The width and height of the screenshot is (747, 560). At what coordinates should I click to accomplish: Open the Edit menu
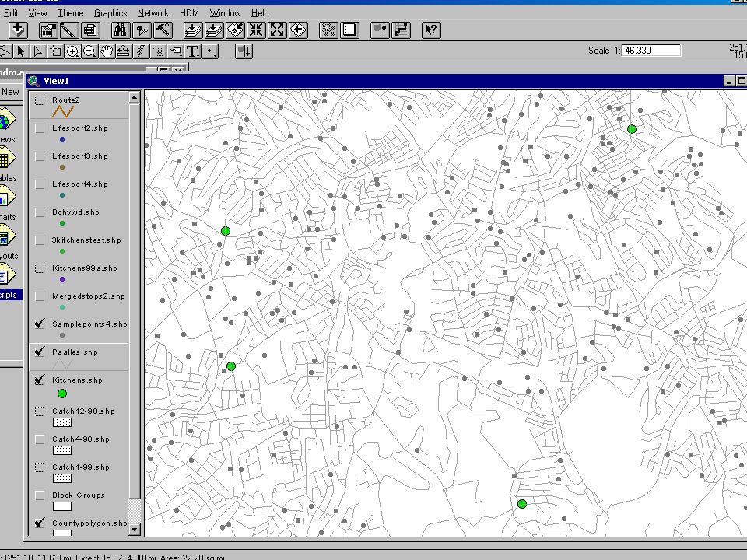tap(10, 13)
